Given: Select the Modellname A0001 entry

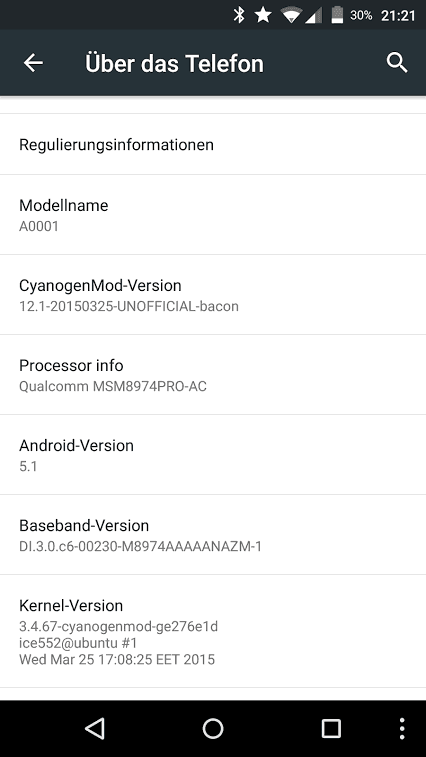Looking at the screenshot, I should point(213,215).
